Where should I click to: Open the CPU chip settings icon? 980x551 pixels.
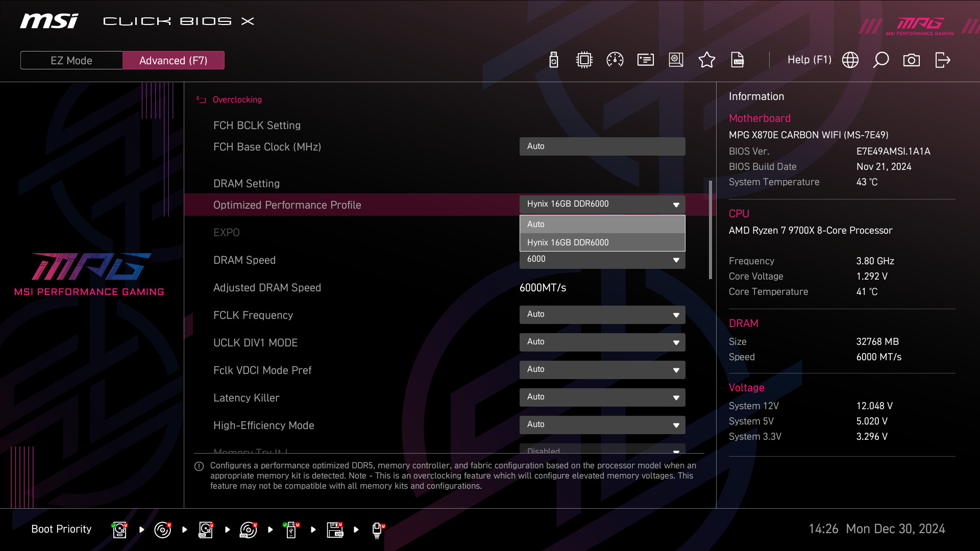point(584,60)
